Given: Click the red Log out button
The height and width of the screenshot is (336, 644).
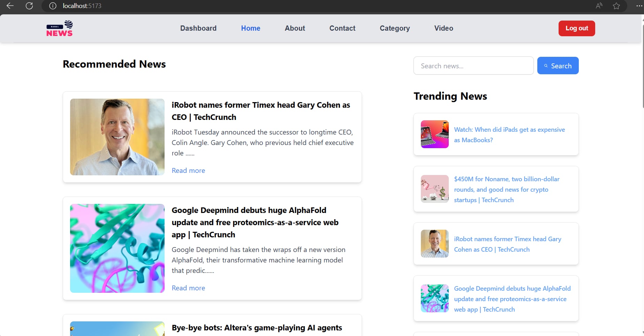Looking at the screenshot, I should click(577, 28).
